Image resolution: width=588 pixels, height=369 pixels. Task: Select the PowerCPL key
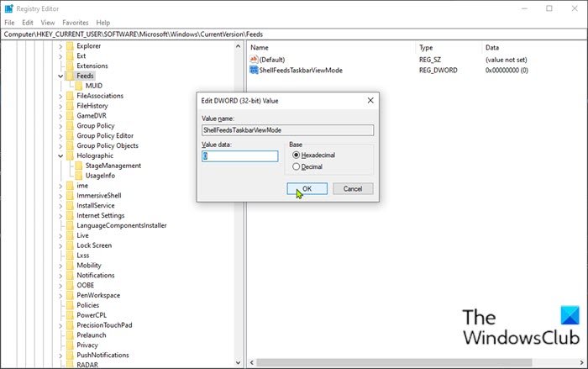(92, 315)
